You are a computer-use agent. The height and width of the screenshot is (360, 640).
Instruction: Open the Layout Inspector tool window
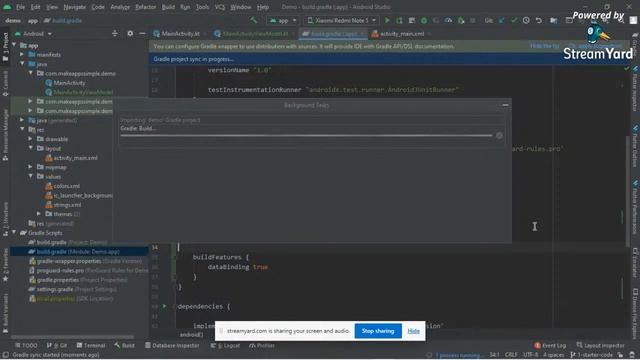(600, 345)
